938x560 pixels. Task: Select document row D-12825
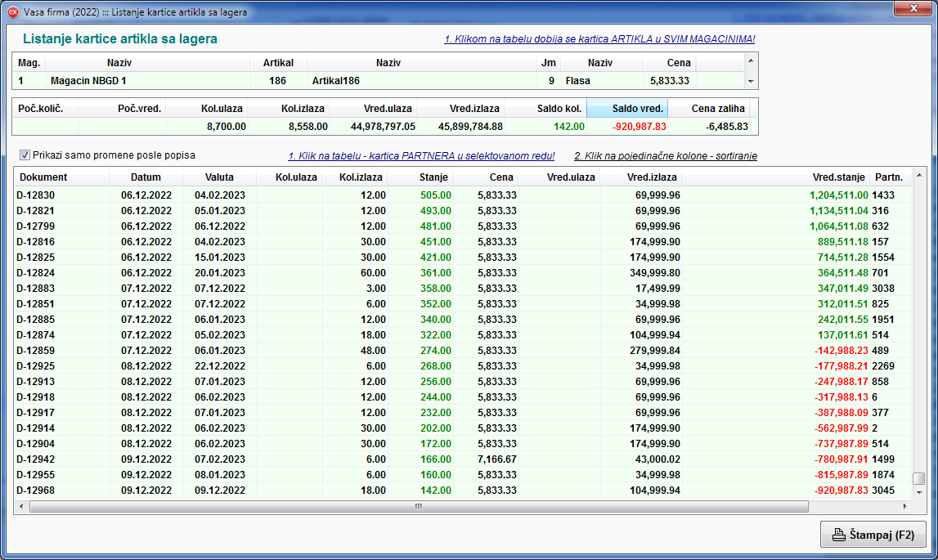tap(462, 258)
